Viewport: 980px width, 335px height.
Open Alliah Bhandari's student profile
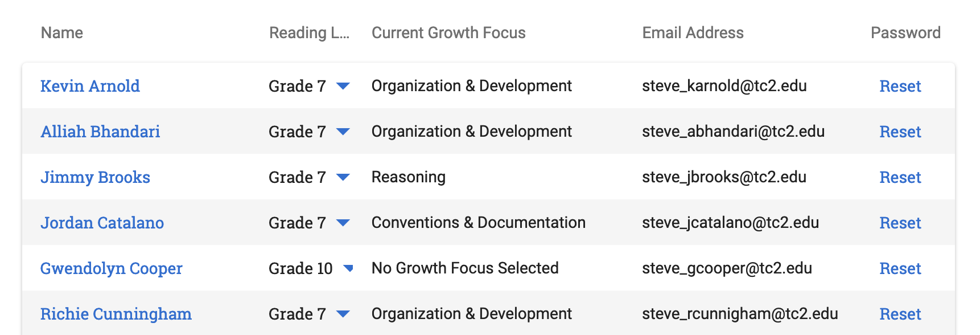coord(100,132)
